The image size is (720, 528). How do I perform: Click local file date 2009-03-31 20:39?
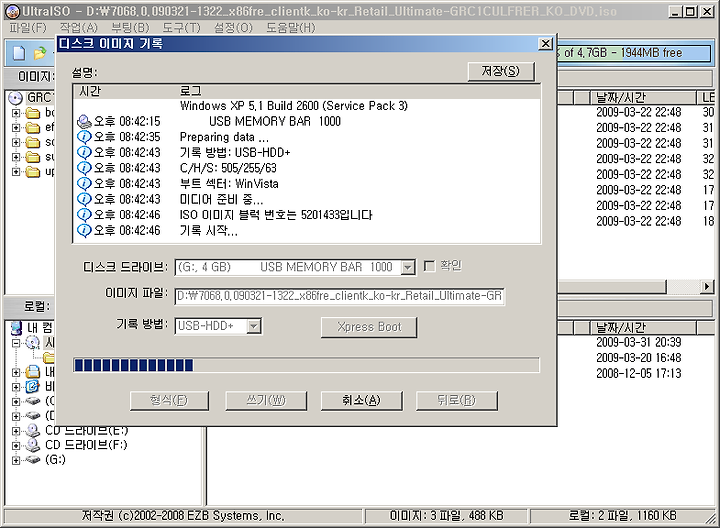click(639, 343)
